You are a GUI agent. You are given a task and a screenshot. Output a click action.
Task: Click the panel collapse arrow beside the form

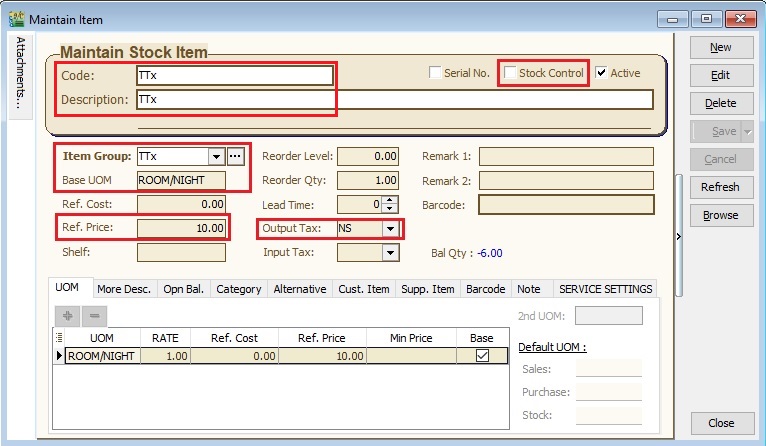(679, 236)
